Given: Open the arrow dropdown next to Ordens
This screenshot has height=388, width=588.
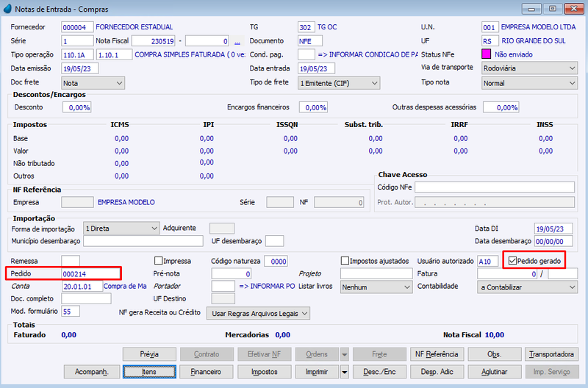Looking at the screenshot, I should coord(344,354).
